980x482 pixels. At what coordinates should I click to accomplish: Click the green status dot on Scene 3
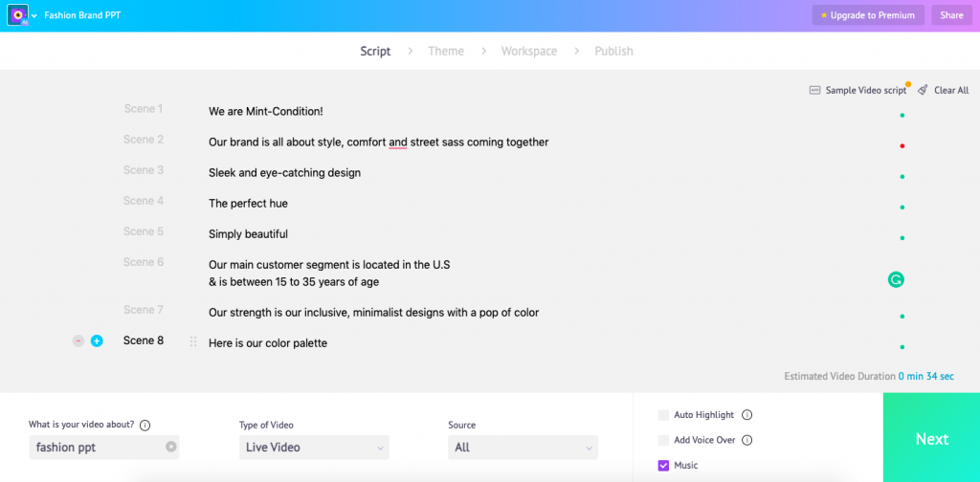click(902, 177)
